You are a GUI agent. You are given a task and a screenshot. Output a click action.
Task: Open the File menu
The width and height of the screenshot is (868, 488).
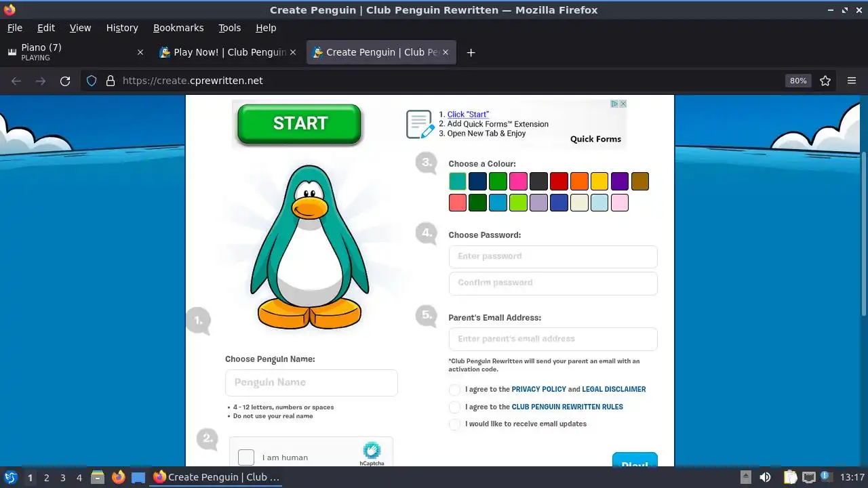tap(14, 28)
